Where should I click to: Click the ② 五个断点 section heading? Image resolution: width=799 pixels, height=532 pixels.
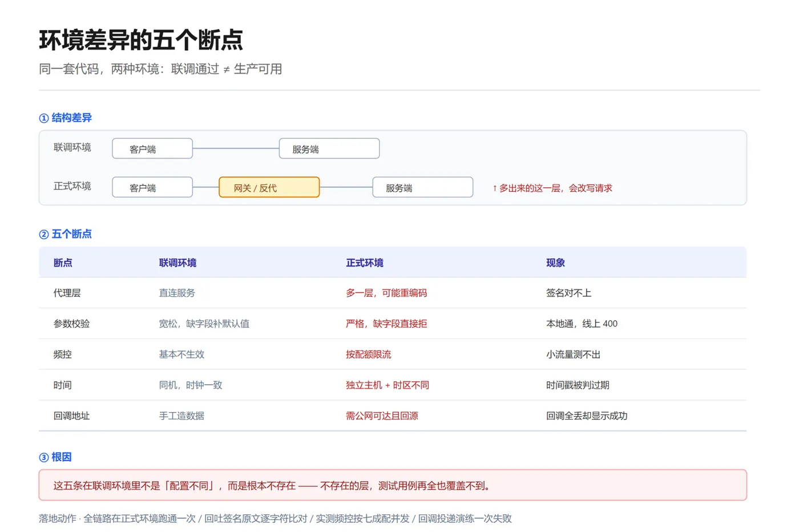pos(65,234)
